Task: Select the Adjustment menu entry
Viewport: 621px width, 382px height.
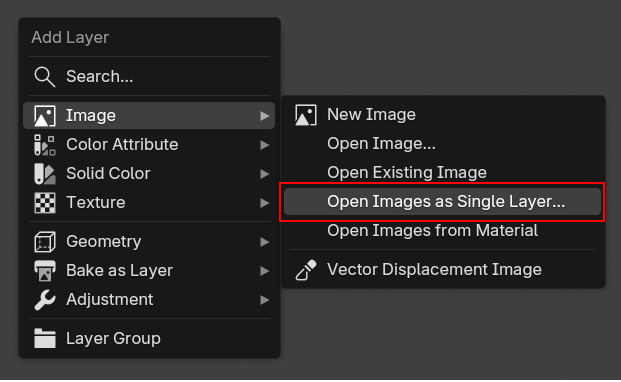Action: point(149,300)
